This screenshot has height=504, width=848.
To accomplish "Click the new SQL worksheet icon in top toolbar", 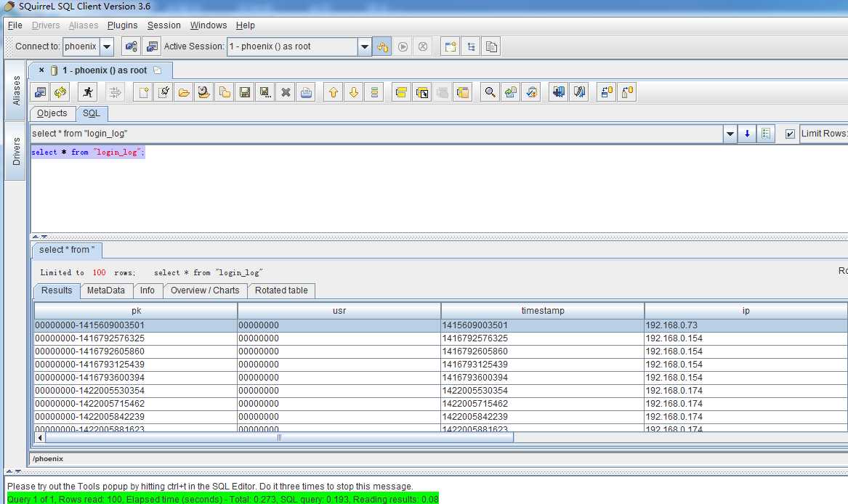I will tap(450, 46).
